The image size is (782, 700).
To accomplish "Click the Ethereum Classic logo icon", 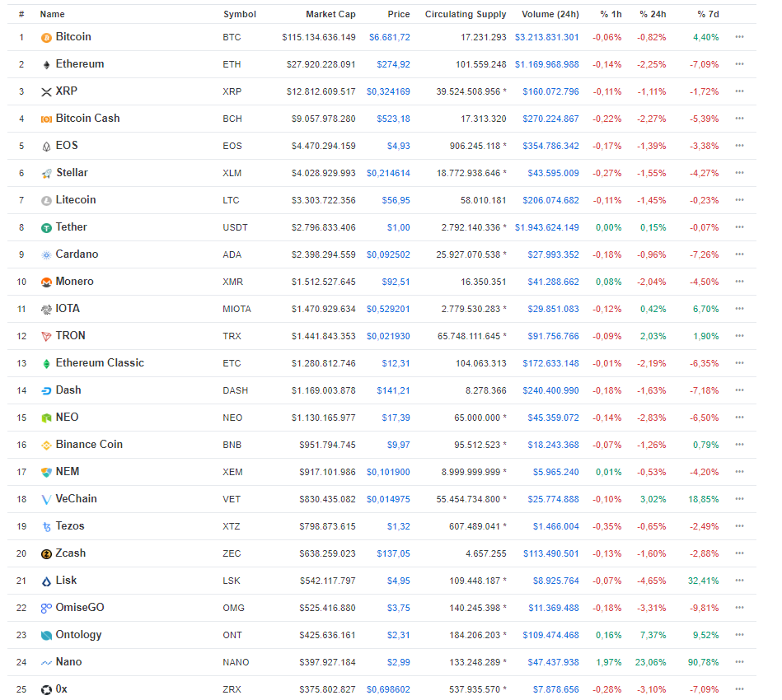I will (46, 364).
